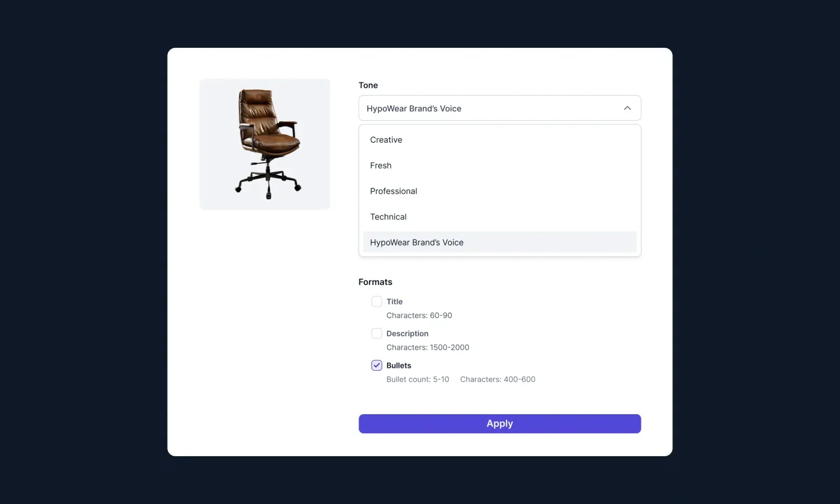Collapse the Tone dropdown chevron
The width and height of the screenshot is (840, 504).
pos(627,108)
